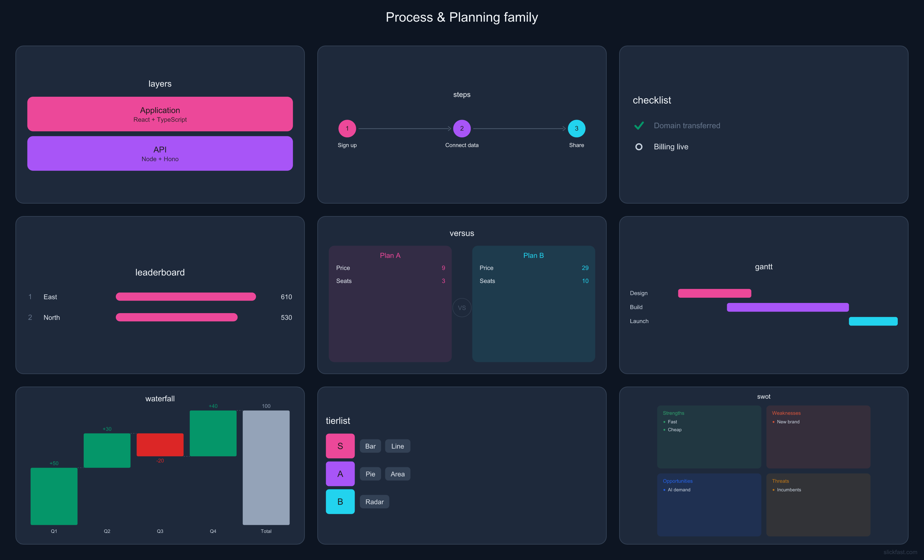Click the Opportunities heading in swot
Viewport: 924px width, 560px height.
[677, 481]
